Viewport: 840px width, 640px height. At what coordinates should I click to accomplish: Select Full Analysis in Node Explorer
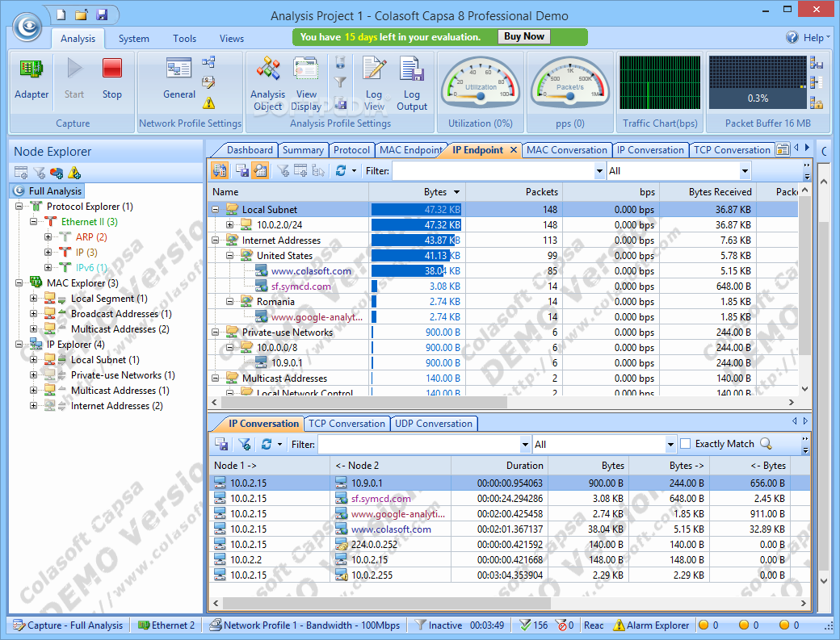48,191
